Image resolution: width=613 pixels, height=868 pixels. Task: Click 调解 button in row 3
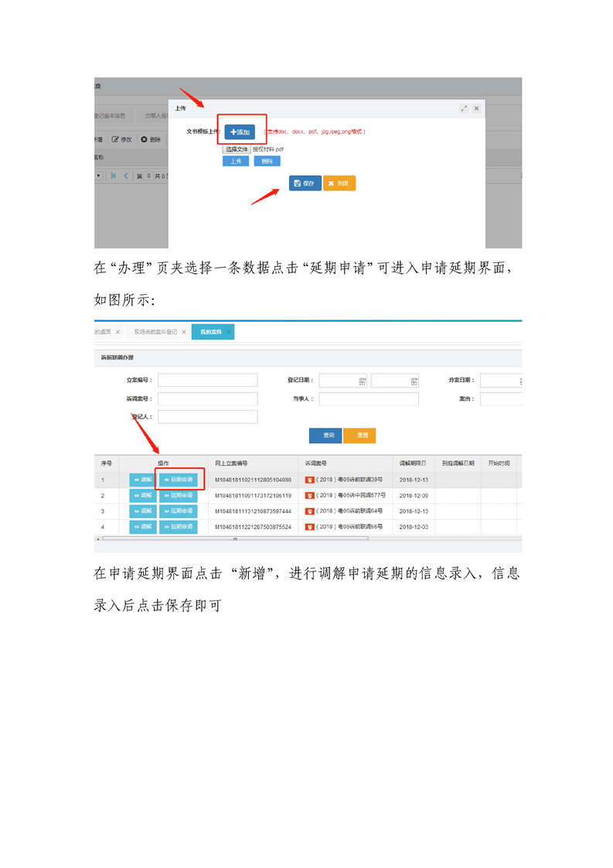(x=143, y=511)
